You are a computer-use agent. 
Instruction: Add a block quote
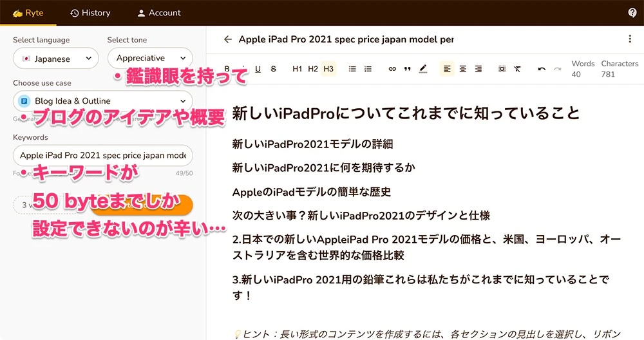(x=407, y=69)
